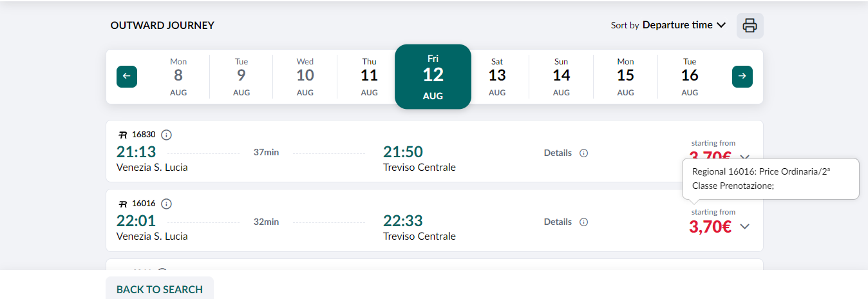
Task: Open the Sort by Departure time dropdown
Action: point(668,25)
